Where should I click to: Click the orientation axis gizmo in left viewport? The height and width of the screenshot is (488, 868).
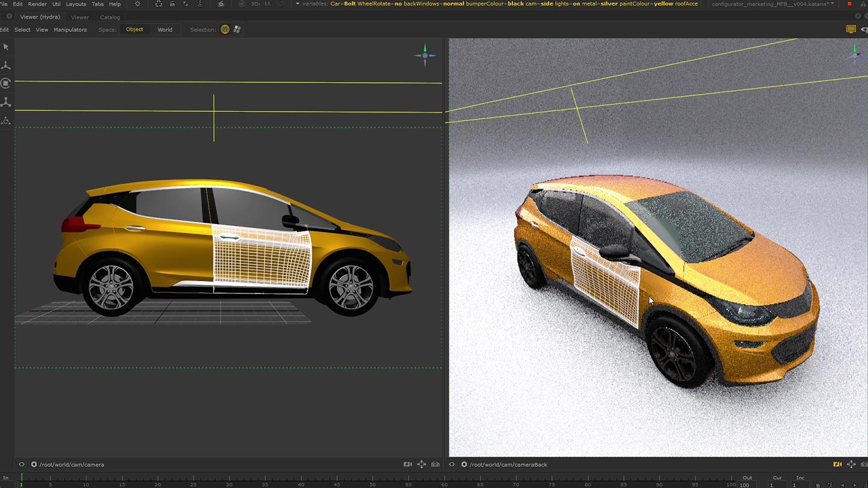click(425, 55)
